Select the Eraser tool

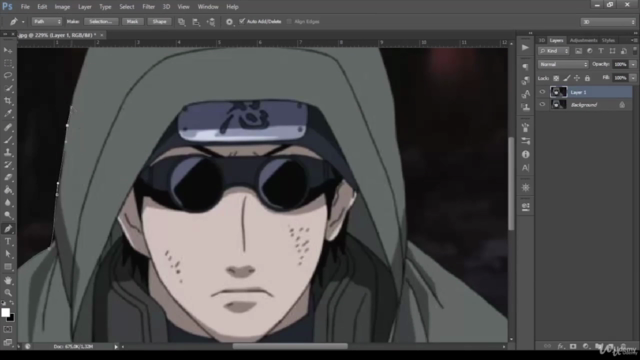point(8,178)
